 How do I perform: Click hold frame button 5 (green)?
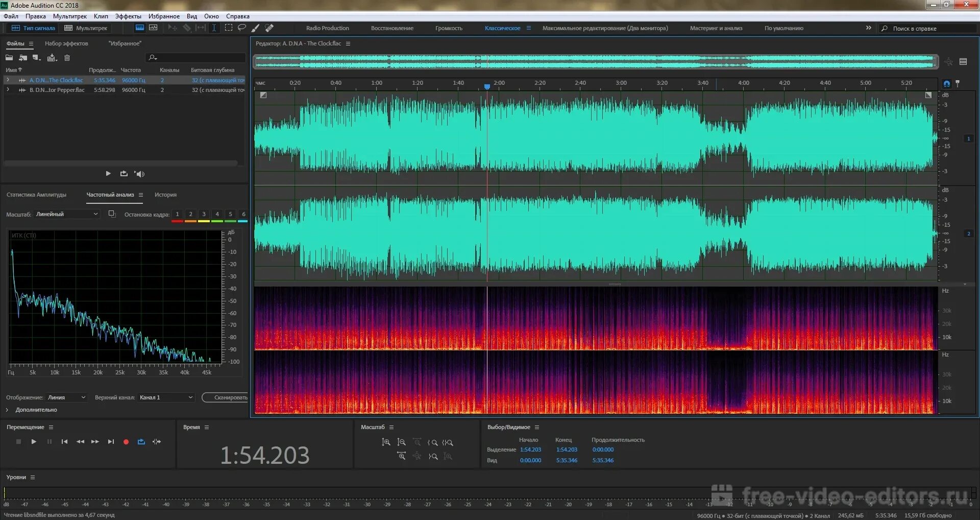pos(230,215)
